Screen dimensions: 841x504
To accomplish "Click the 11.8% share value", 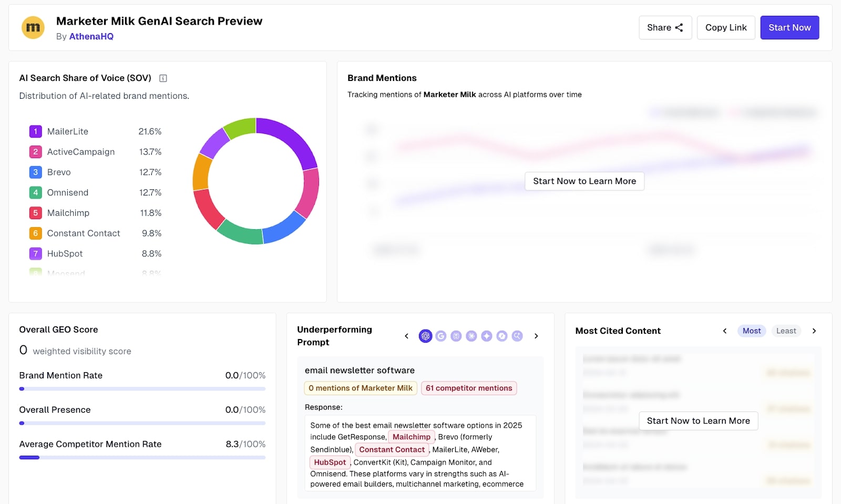I will (x=151, y=213).
